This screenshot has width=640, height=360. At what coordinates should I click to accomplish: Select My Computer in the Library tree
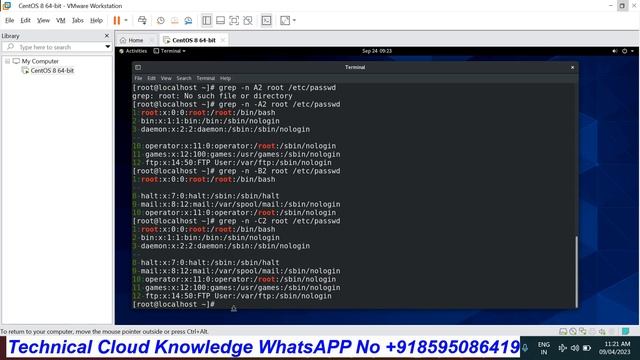[x=40, y=61]
